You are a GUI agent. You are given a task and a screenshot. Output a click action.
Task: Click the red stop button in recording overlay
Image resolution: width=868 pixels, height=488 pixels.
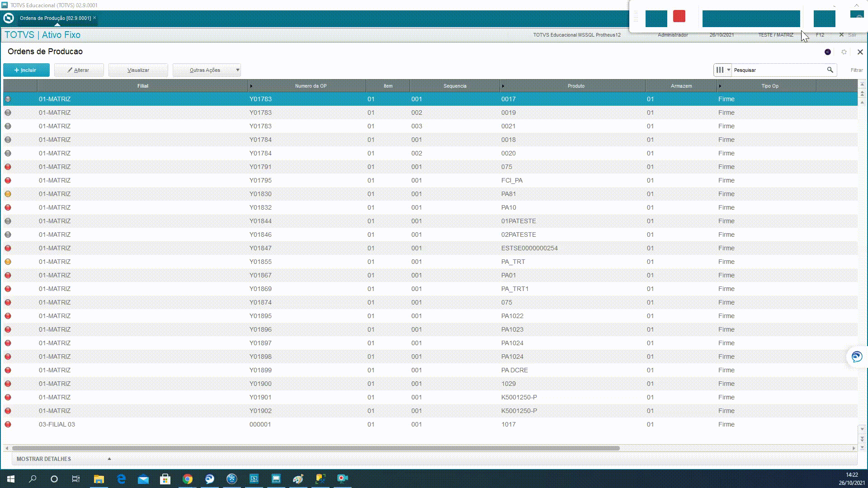click(x=679, y=16)
